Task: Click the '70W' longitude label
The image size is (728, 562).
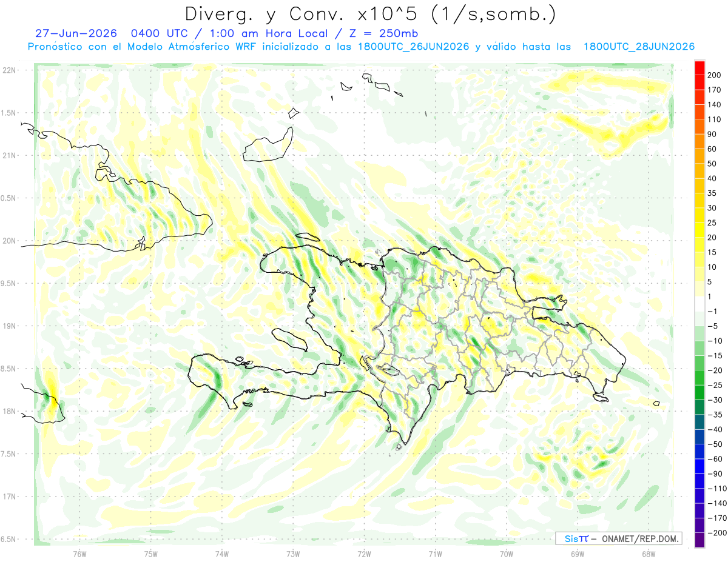Action: [x=507, y=554]
